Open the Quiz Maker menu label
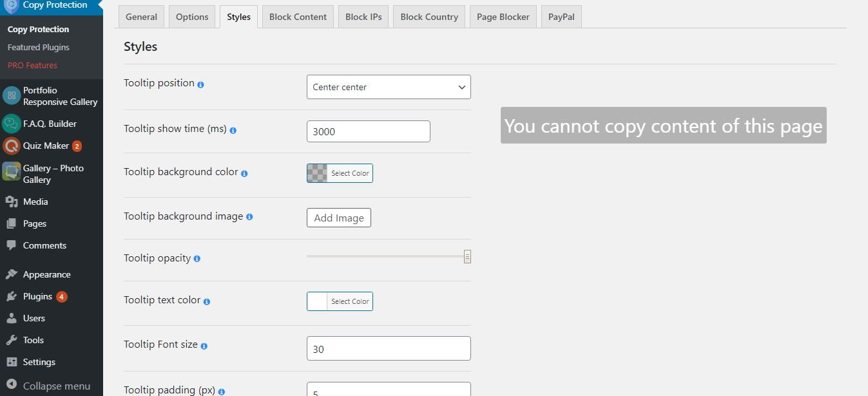 coord(46,146)
